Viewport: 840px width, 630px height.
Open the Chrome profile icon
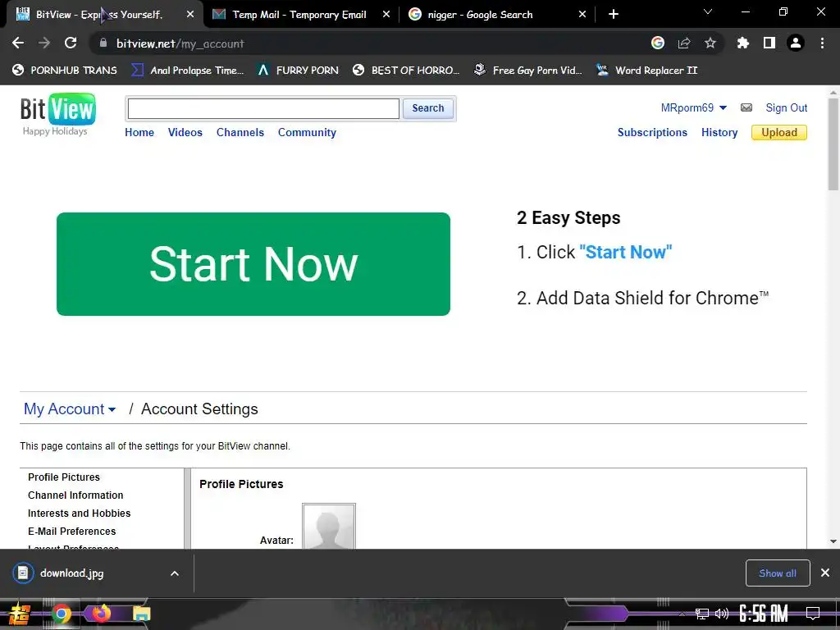796,43
